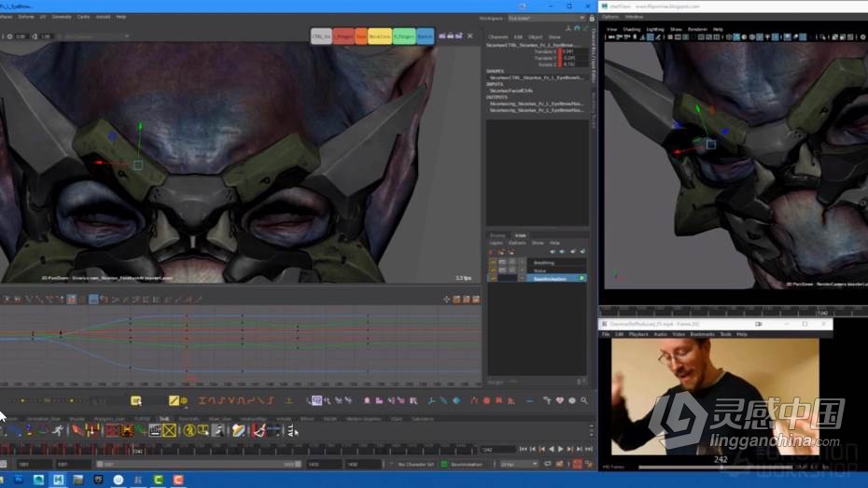This screenshot has height=488, width=868.
Task: Expand the shelf scroll arrows at right
Action: click(x=591, y=430)
